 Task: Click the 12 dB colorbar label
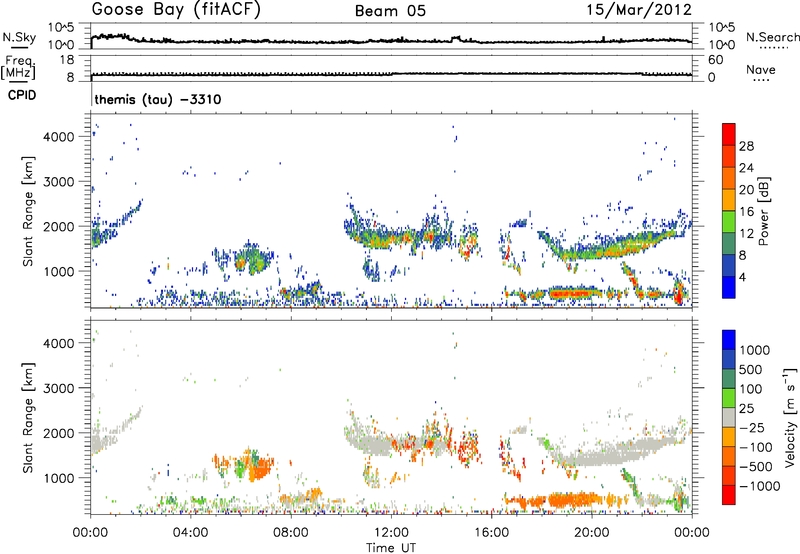pos(746,234)
